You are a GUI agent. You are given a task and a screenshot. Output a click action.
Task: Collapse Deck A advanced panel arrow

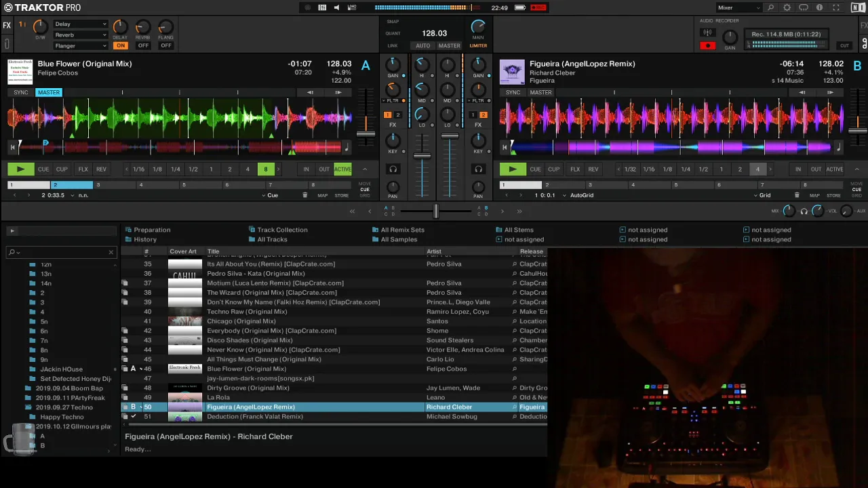(x=365, y=169)
